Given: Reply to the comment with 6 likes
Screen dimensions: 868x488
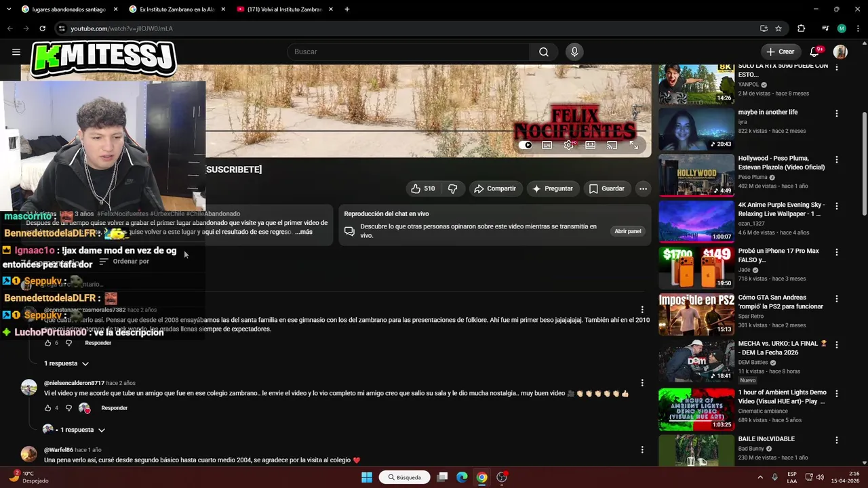Looking at the screenshot, I should click(x=98, y=343).
